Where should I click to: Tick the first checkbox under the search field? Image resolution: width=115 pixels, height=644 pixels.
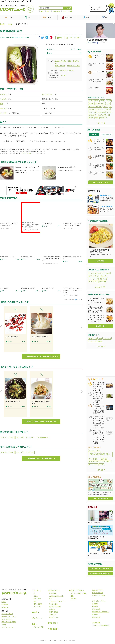click(x=40, y=11)
